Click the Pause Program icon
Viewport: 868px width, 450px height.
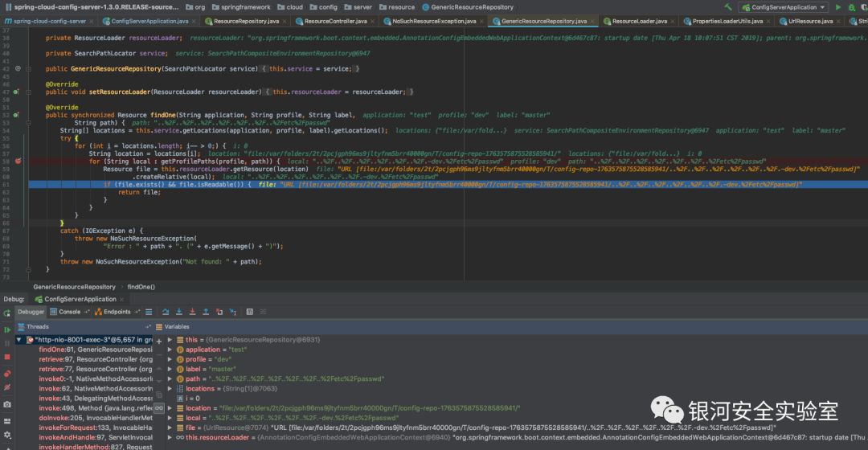pos(6,343)
